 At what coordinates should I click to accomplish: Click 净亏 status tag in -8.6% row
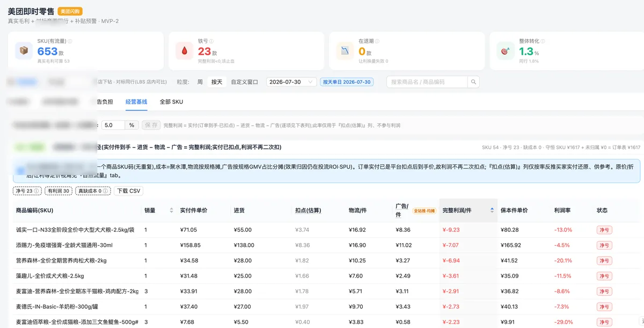(x=604, y=291)
